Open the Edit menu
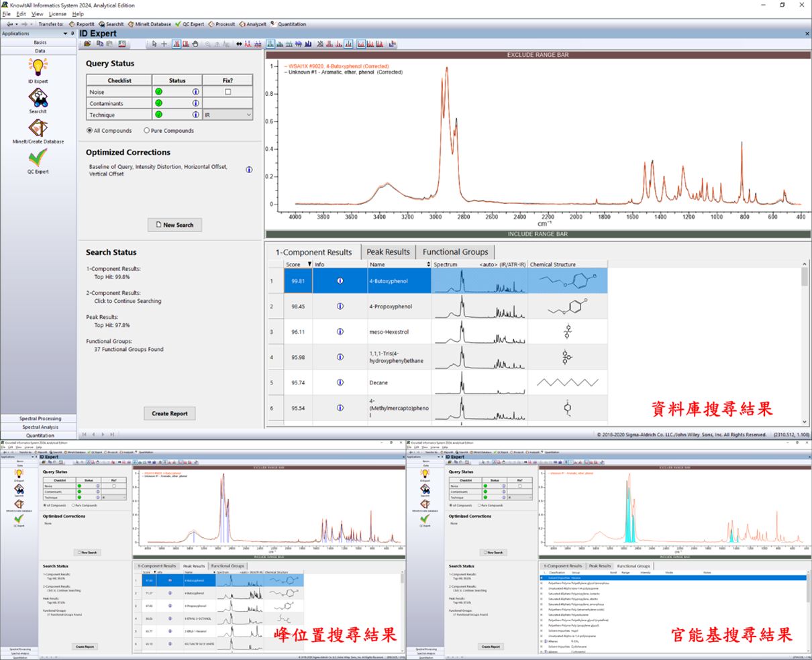The height and width of the screenshot is (660, 812). pyautogui.click(x=21, y=13)
